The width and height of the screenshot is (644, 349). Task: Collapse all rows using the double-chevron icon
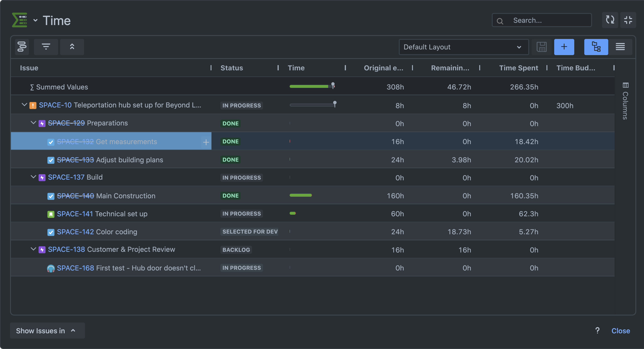point(72,47)
